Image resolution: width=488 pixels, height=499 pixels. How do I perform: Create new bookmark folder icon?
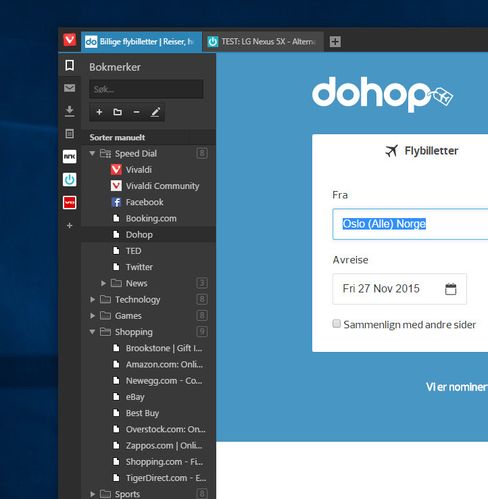[x=117, y=112]
